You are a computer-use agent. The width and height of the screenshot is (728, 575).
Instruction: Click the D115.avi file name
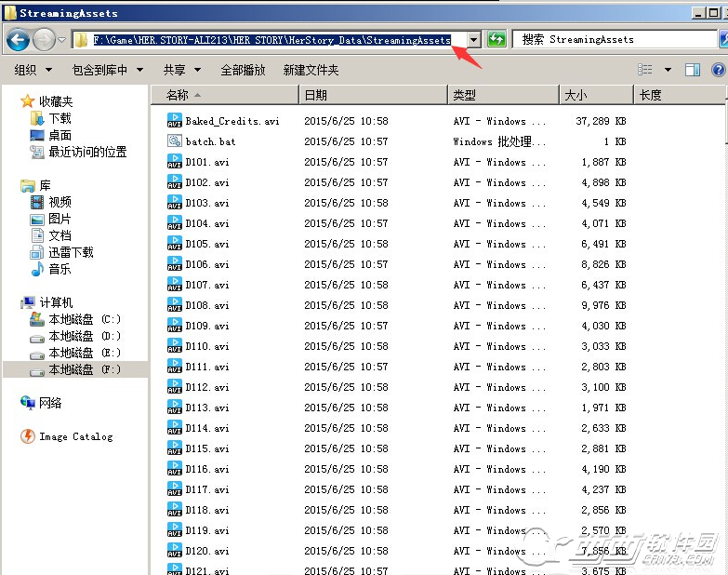207,448
